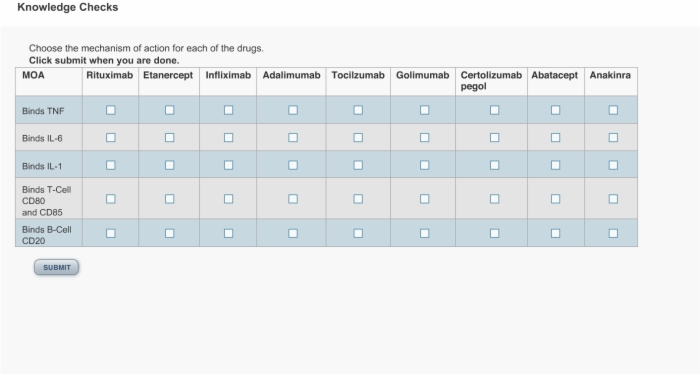
Task: Check Binds IL-6 under Abatacept
Action: [555, 137]
